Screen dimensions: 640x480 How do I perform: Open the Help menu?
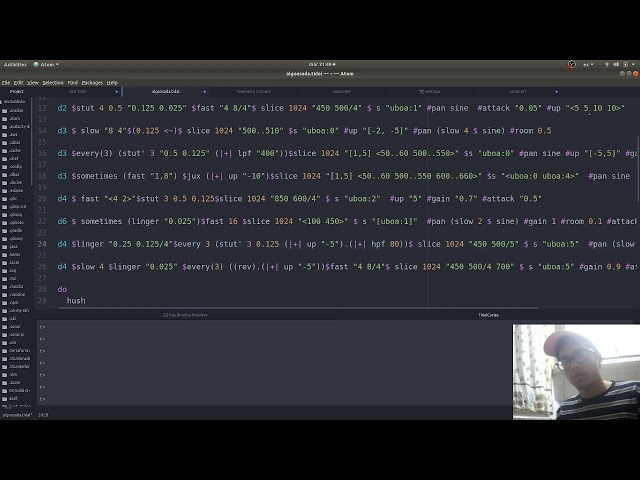tap(112, 82)
